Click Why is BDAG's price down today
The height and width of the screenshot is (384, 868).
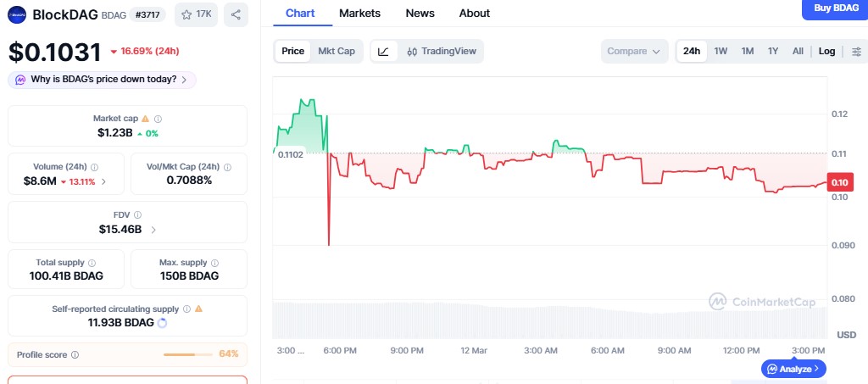103,79
